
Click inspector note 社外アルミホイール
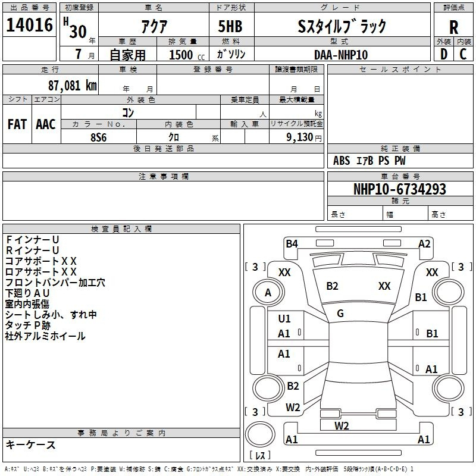click(45, 336)
